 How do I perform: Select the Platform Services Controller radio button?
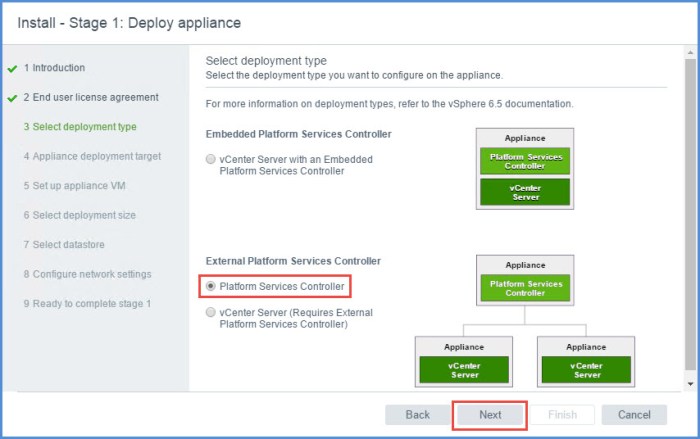[211, 286]
